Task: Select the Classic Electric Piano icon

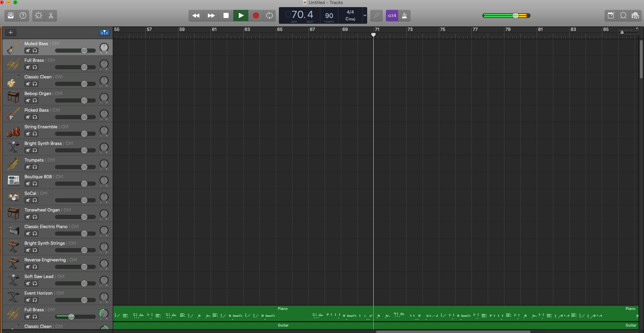Action: pos(13,230)
